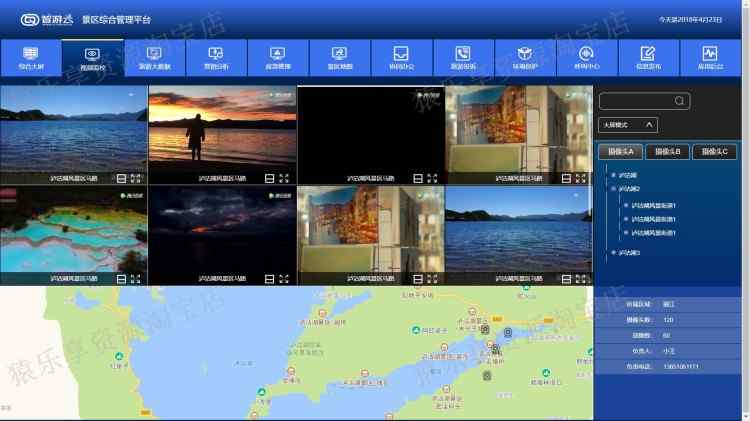This screenshot has height=421, width=750.
Task: Fullscreen the sunset silhouette video feed
Action: click(x=284, y=178)
